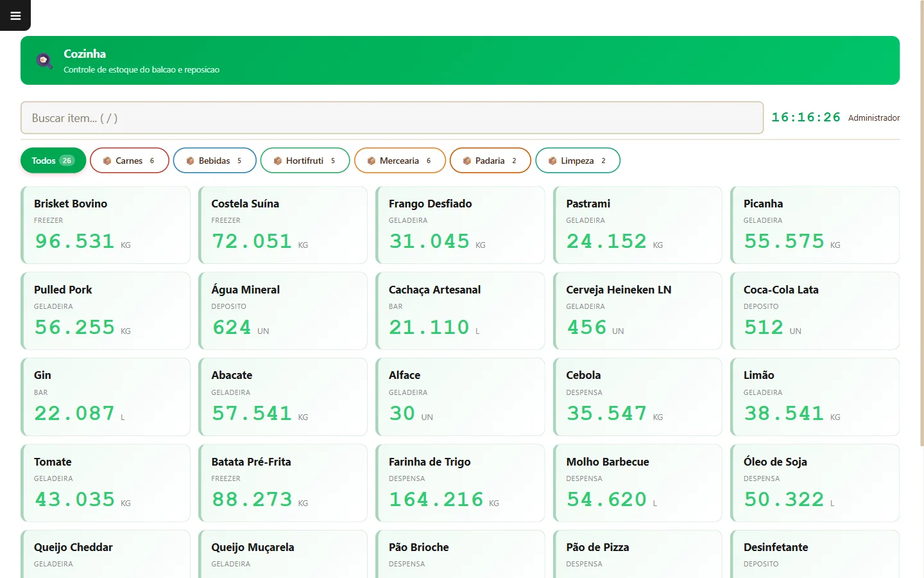Click the page vertical scrollbar
The width and height of the screenshot is (924, 578).
(x=921, y=225)
